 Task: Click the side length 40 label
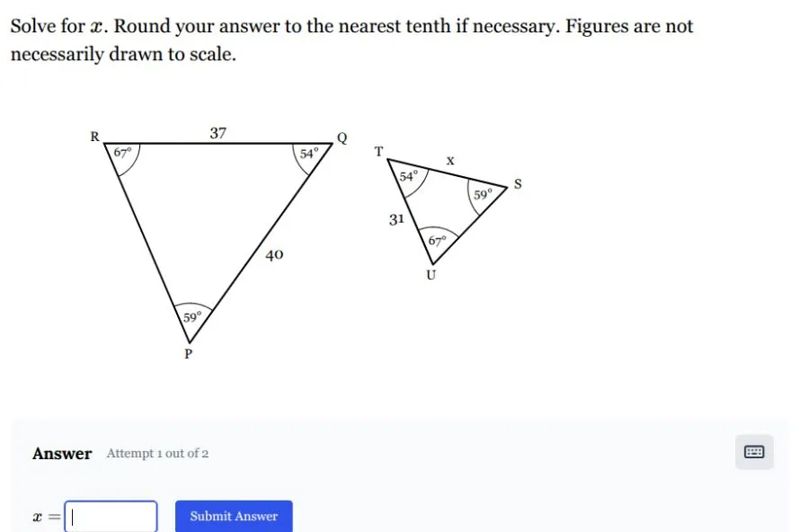pos(275,255)
